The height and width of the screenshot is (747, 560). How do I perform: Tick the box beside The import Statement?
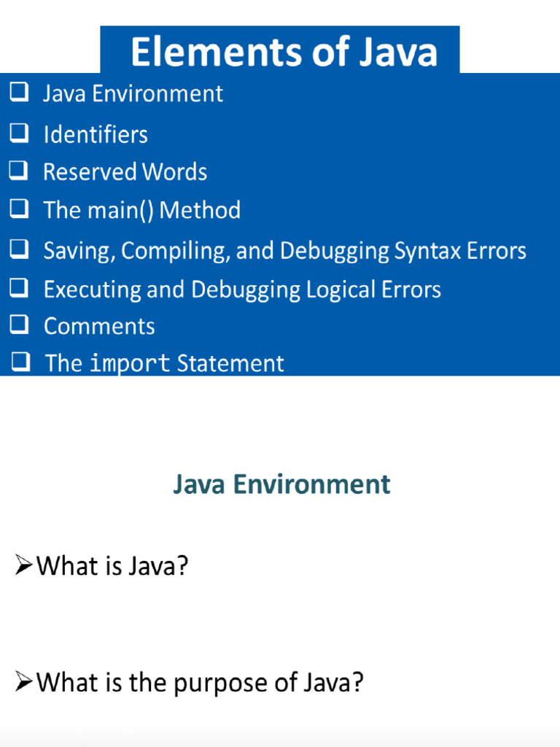21,362
